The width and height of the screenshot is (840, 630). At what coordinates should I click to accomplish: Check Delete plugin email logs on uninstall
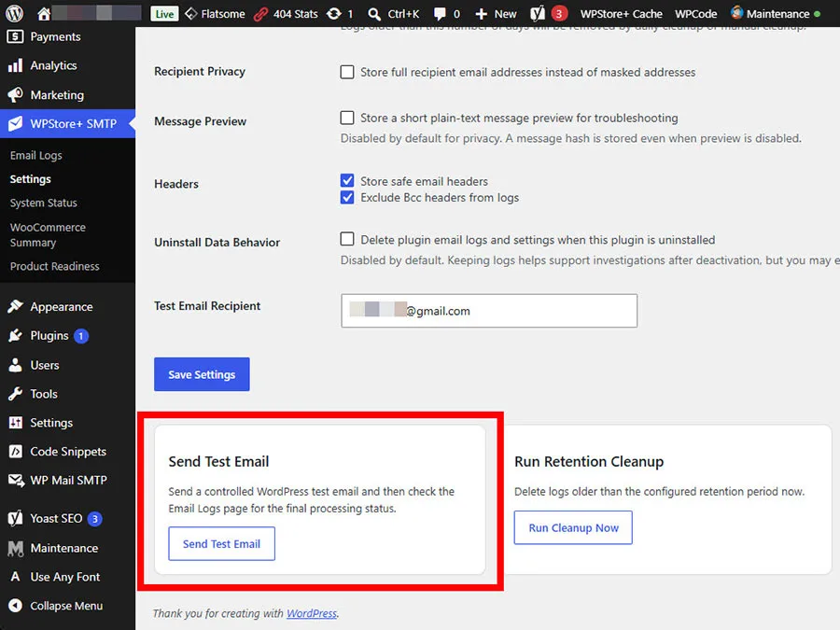(x=347, y=239)
